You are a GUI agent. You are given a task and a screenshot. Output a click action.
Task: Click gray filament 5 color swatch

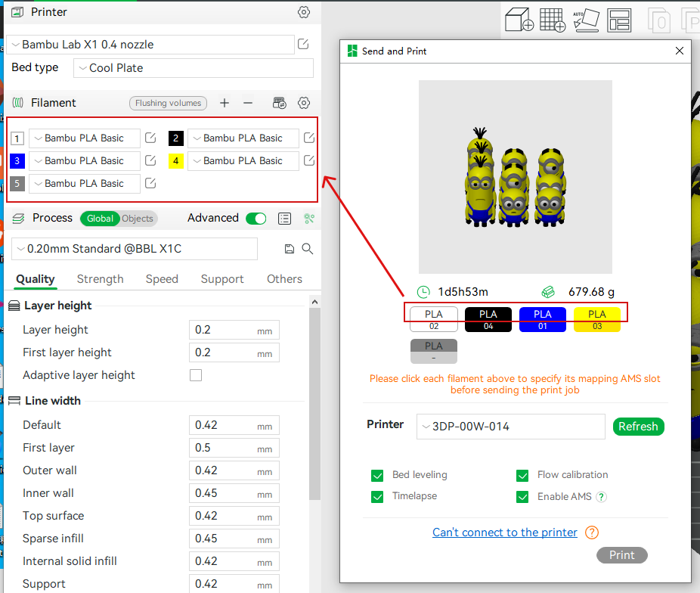tap(17, 184)
